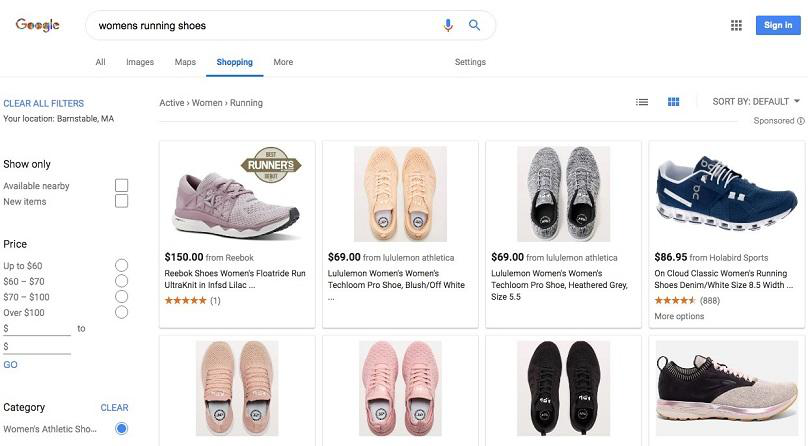This screenshot has height=446, width=808.
Task: Click the Sponsored info icon
Action: click(801, 121)
